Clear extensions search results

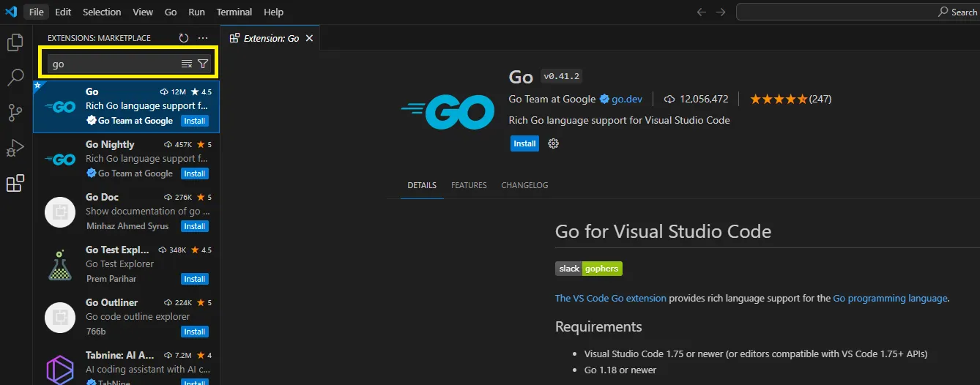[x=187, y=64]
